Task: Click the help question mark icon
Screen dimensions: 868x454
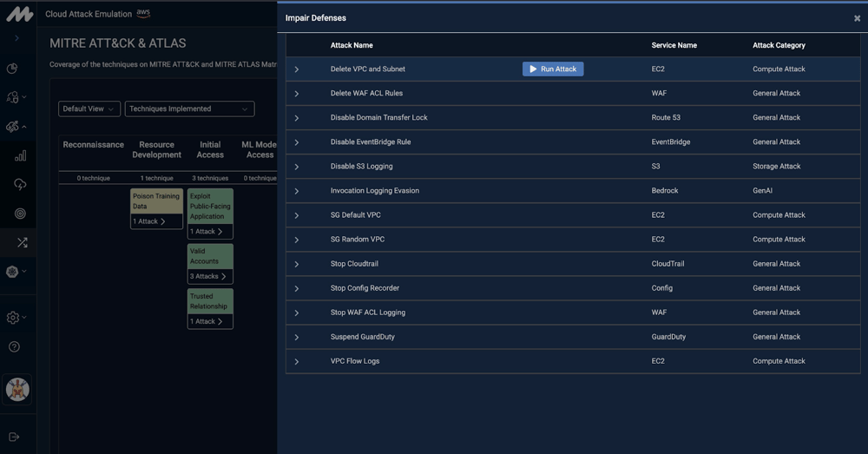Action: tap(14, 347)
